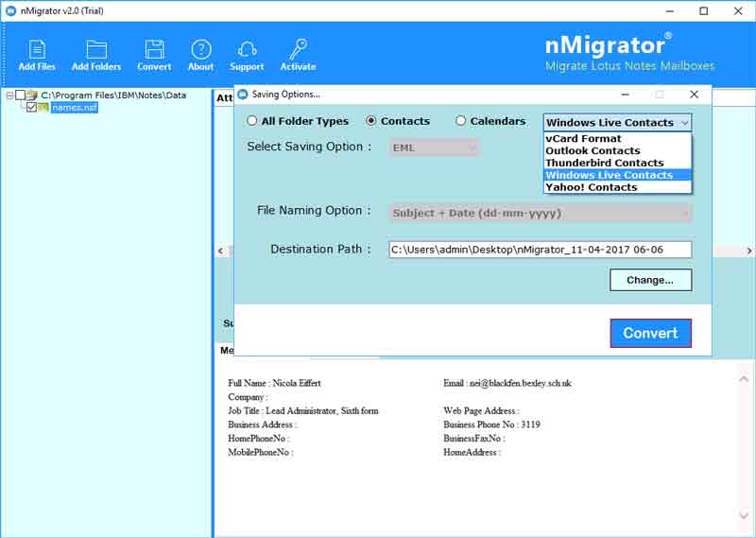The image size is (756, 538).
Task: Click the scroll left arrow in main pane
Action: [x=220, y=251]
